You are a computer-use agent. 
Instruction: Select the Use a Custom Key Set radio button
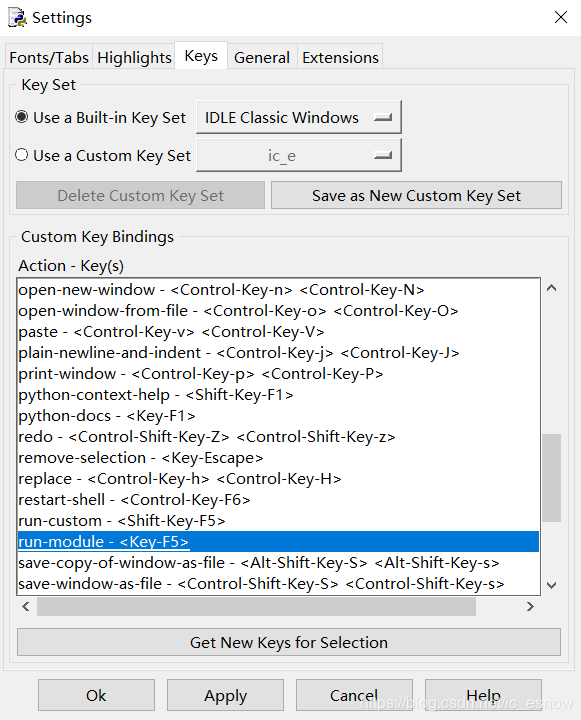[22, 155]
